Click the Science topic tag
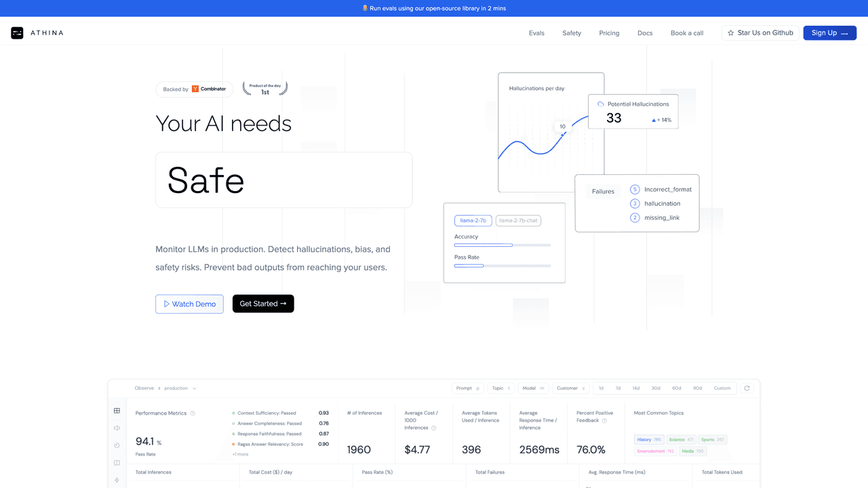The height and width of the screenshot is (488, 868). tap(682, 440)
